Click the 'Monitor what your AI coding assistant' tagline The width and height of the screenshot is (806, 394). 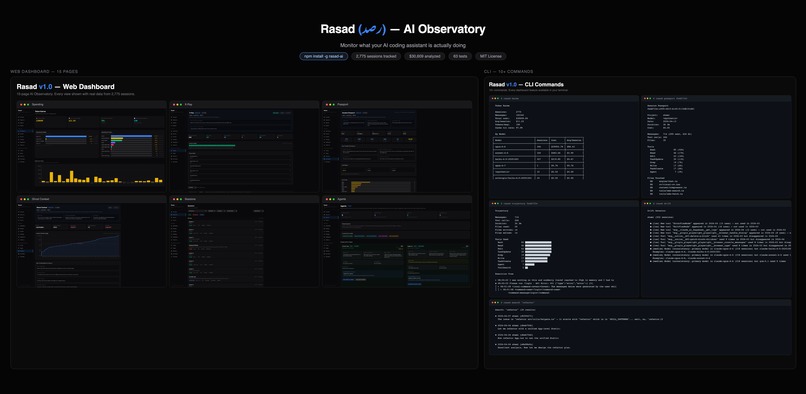pyautogui.click(x=402, y=45)
